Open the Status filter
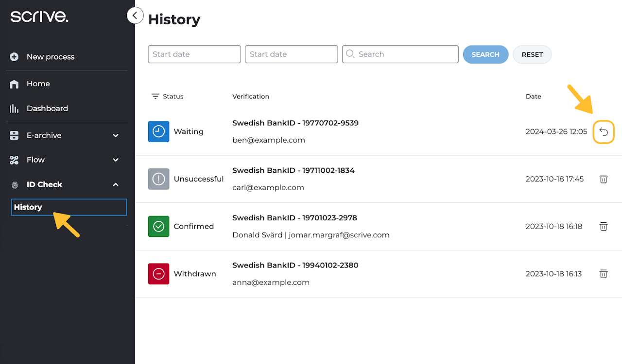The width and height of the screenshot is (622, 364). pos(167,97)
